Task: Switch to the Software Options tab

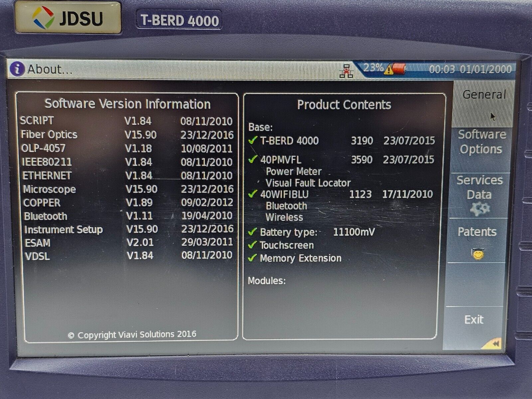Action: tap(481, 142)
